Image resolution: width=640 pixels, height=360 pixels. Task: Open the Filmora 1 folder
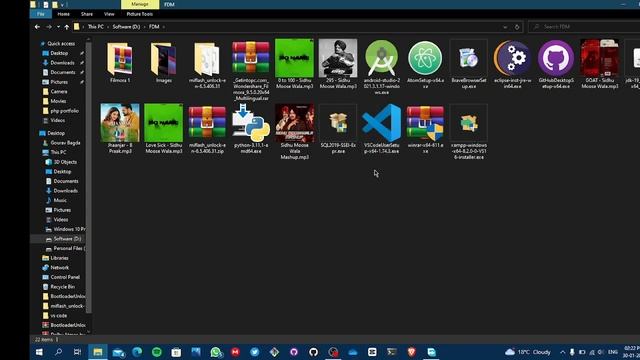click(x=120, y=62)
